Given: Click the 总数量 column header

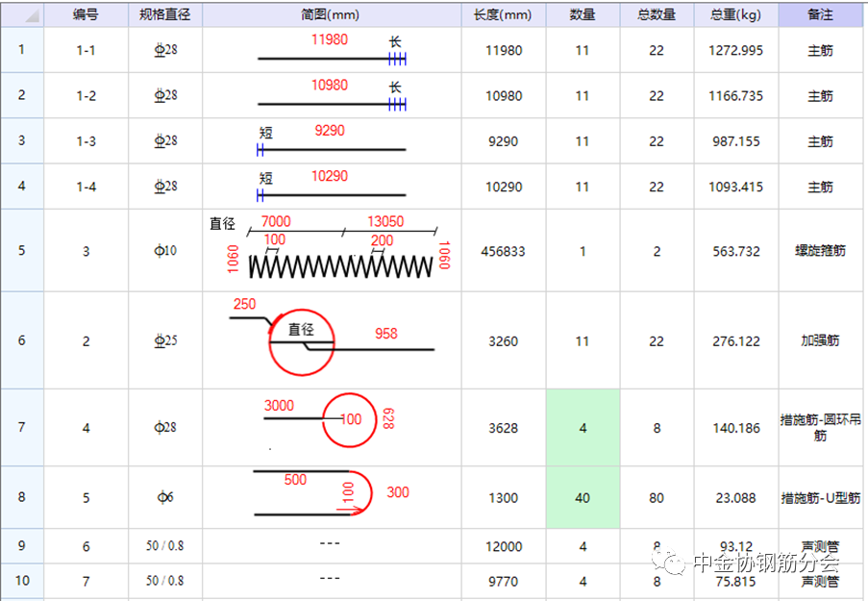Looking at the screenshot, I should click(x=657, y=15).
